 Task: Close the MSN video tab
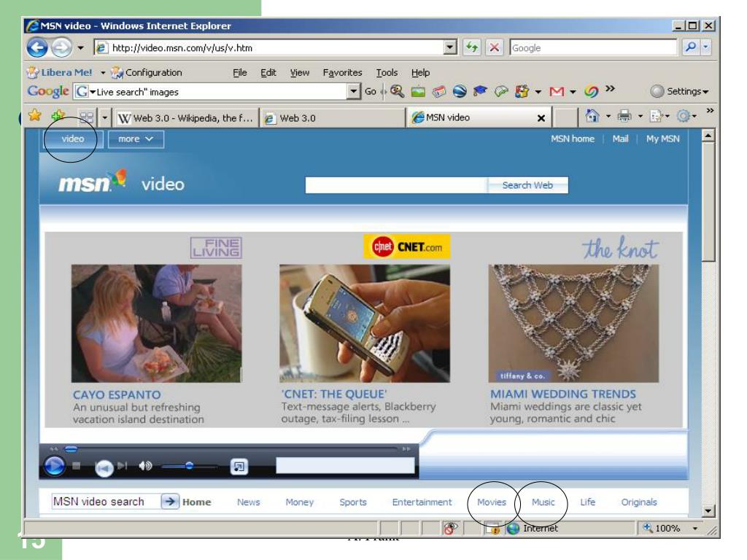(x=541, y=118)
